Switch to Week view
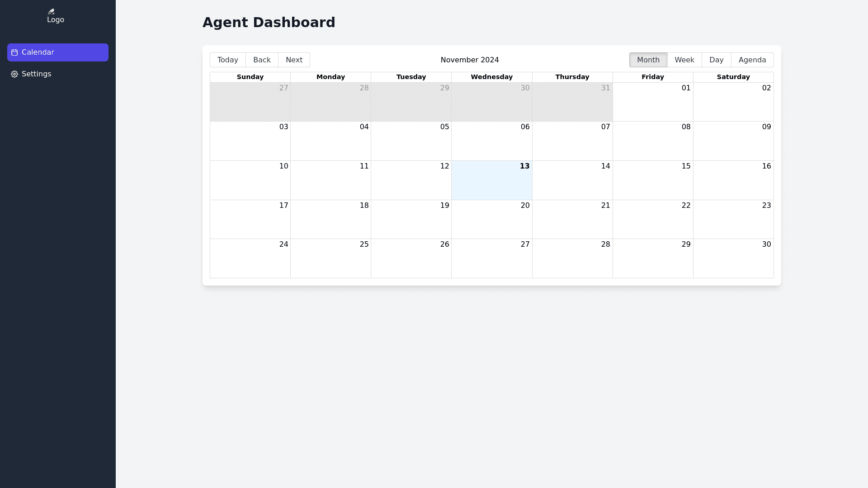This screenshot has width=868, height=488. tap(684, 60)
